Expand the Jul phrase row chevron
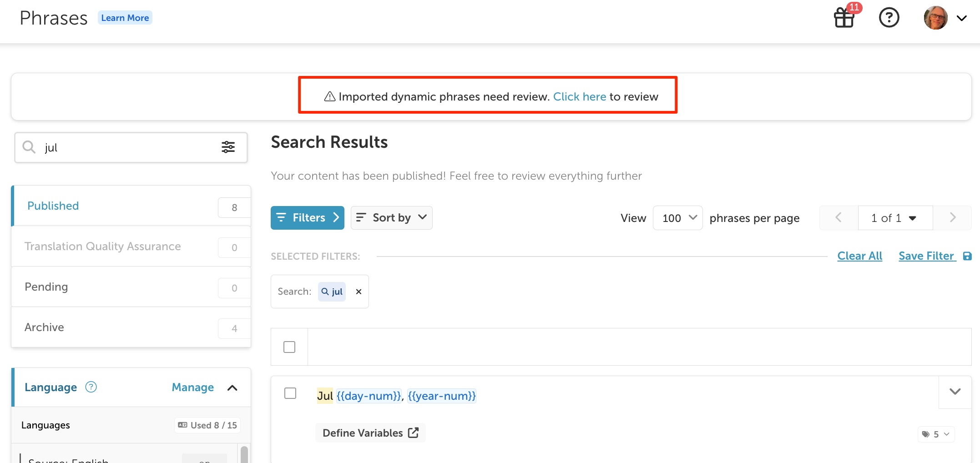Screen dimensions: 980x463 tap(955, 392)
